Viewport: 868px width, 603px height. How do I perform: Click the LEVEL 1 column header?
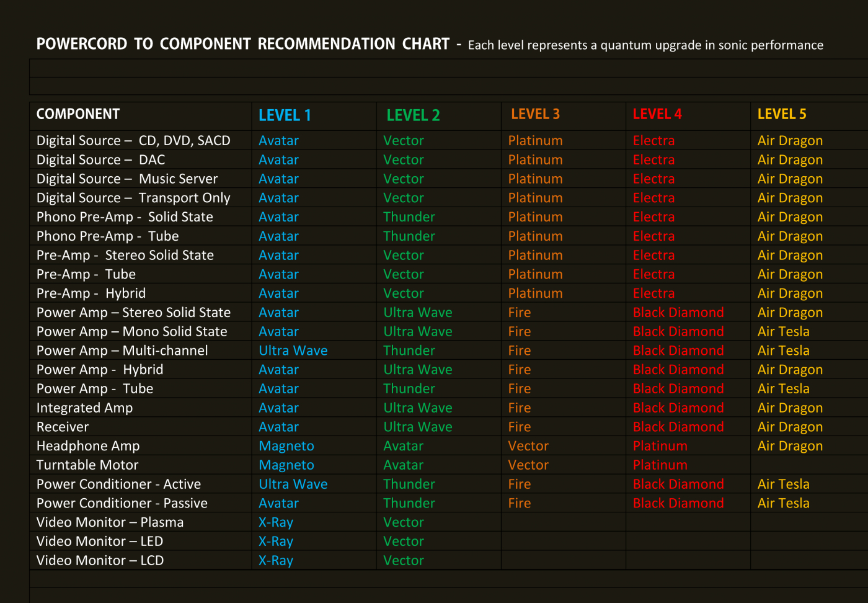285,115
